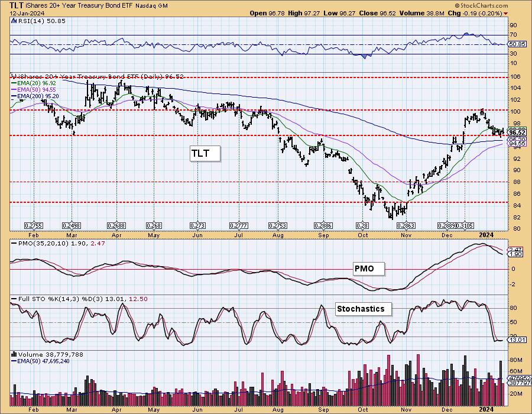Click the Volume 38,779,788 panel label
Image resolution: width=532 pixels, height=414 pixels.
pyautogui.click(x=51, y=354)
